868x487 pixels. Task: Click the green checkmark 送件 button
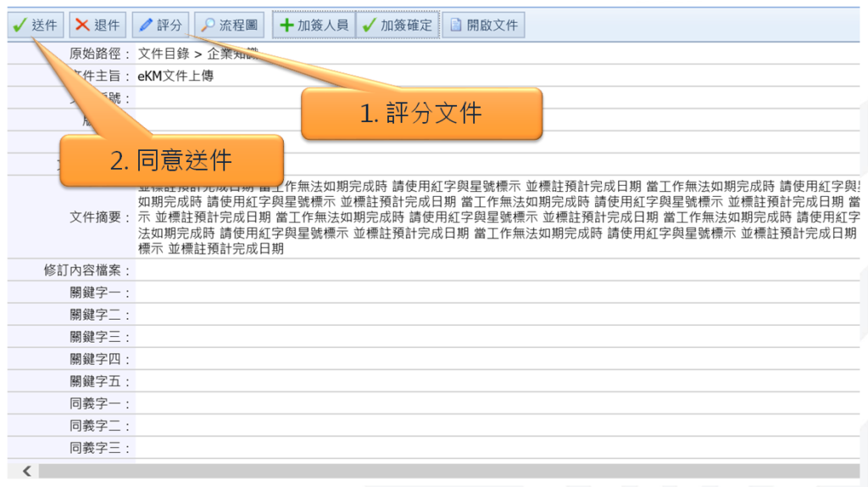click(x=36, y=25)
